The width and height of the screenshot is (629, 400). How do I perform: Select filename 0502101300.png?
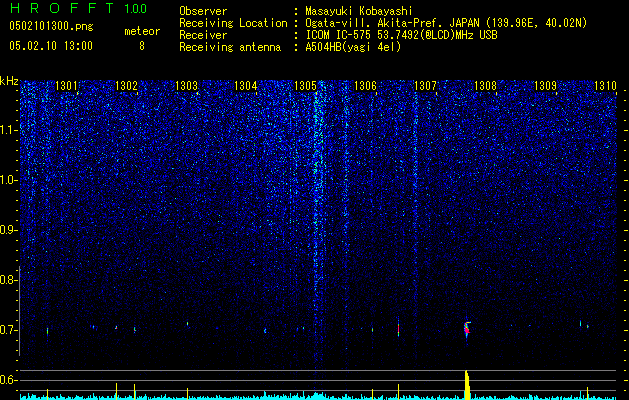(x=51, y=27)
